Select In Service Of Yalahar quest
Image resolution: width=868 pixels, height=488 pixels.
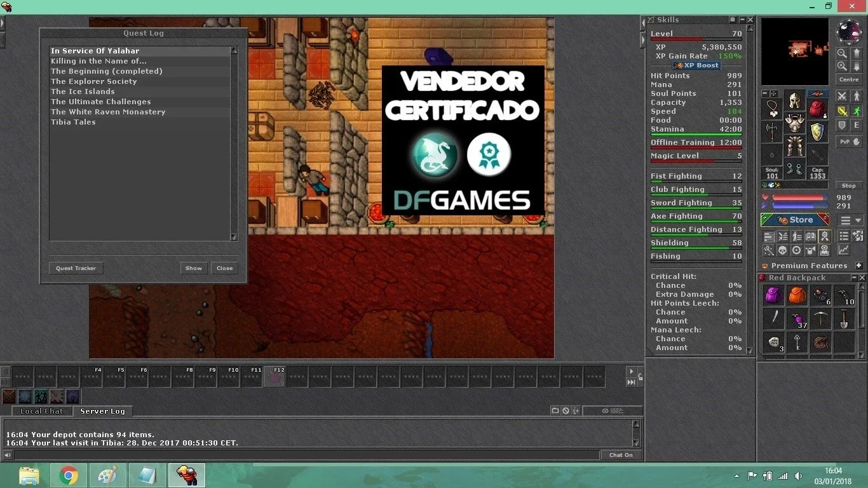pyautogui.click(x=140, y=51)
